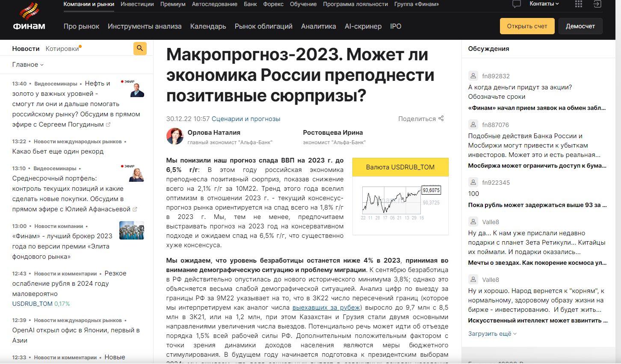Open Орлова Наталия author photo
Viewport: 621px width, 364px height.
(x=175, y=136)
